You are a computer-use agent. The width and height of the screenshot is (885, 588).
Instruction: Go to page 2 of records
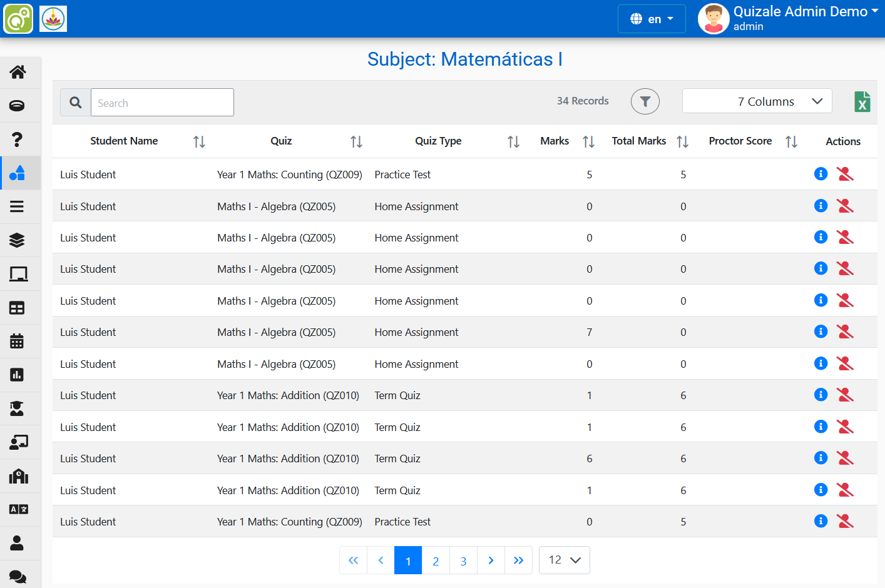click(436, 560)
